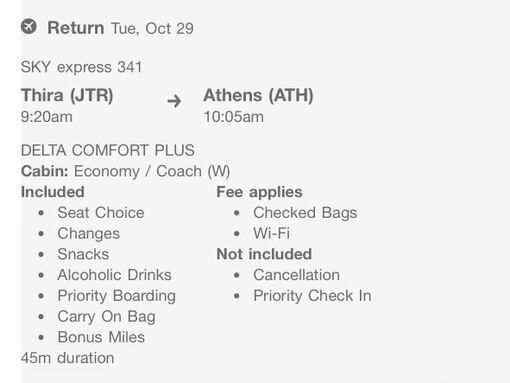Click the arrow between Thira and Athens
Image resolution: width=510 pixels, height=383 pixels.
[174, 101]
